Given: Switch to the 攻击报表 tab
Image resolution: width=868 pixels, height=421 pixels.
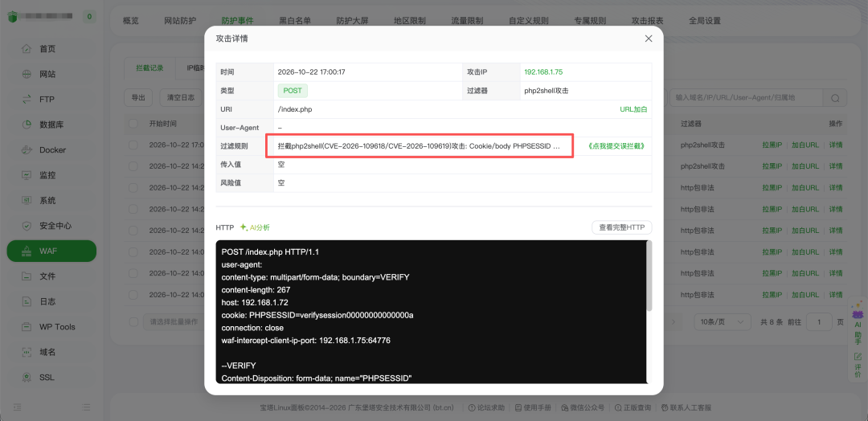Looking at the screenshot, I should (648, 21).
